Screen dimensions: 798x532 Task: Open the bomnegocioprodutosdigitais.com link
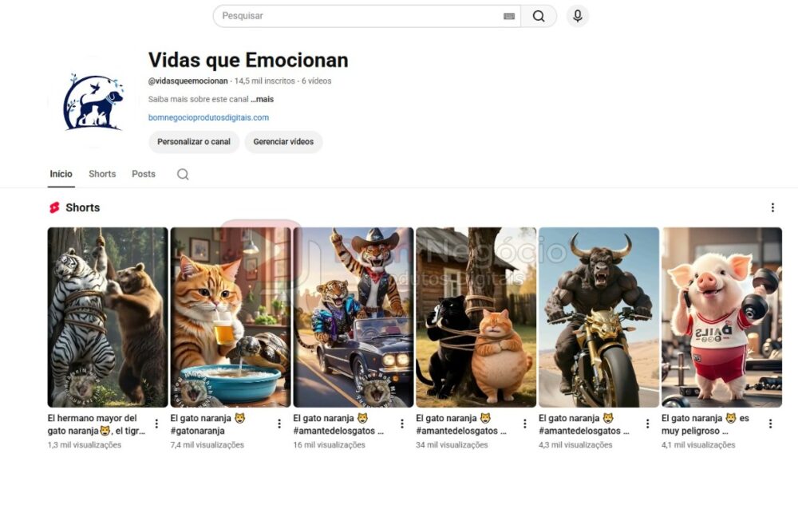tap(207, 117)
